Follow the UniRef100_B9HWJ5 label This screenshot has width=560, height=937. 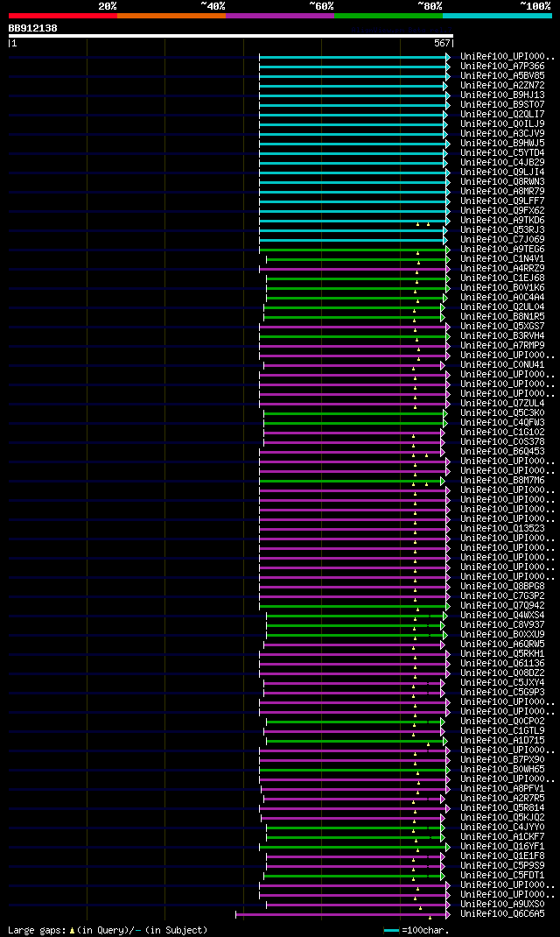[x=502, y=144]
